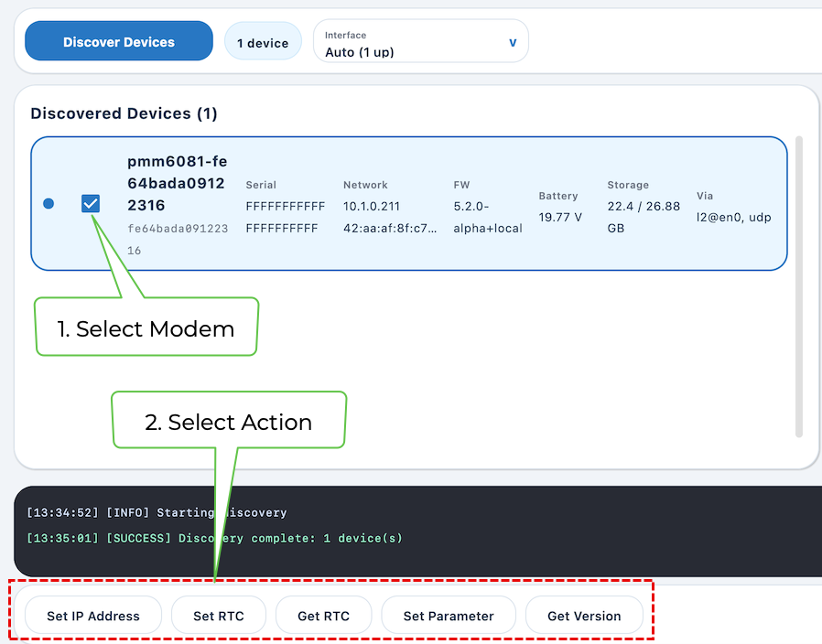Click the battery value 19.77 V
822x644 pixels.
coord(560,218)
